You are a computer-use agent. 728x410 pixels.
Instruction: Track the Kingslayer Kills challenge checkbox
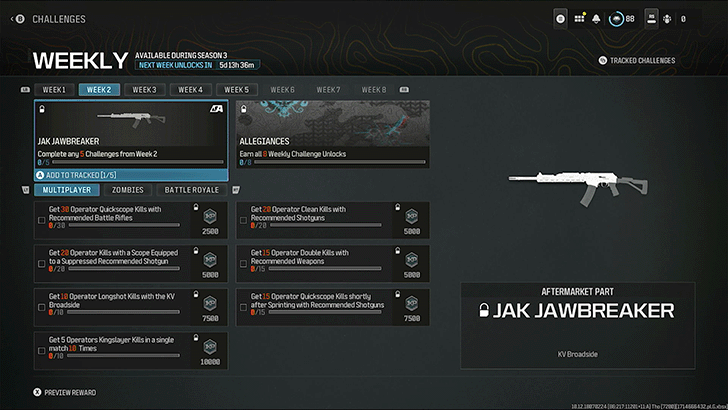(x=41, y=351)
